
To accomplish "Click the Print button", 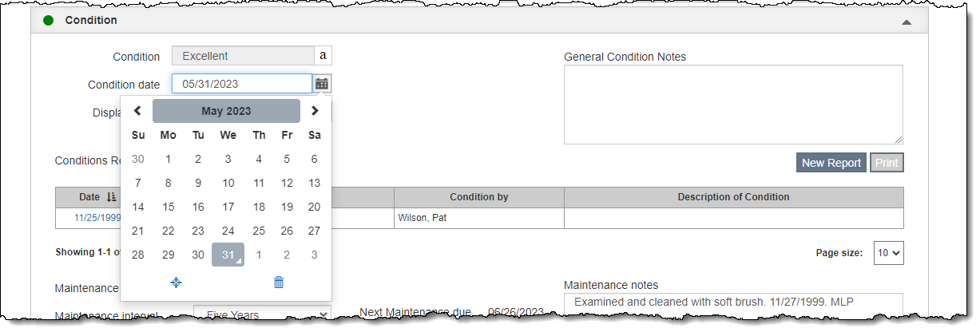I will click(x=887, y=163).
